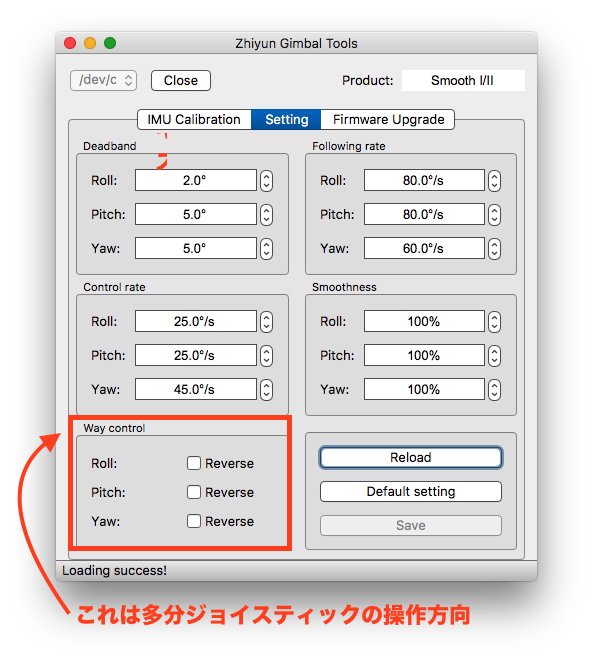Click the 'Deadband' group label
593x661 pixels.
coord(110,146)
